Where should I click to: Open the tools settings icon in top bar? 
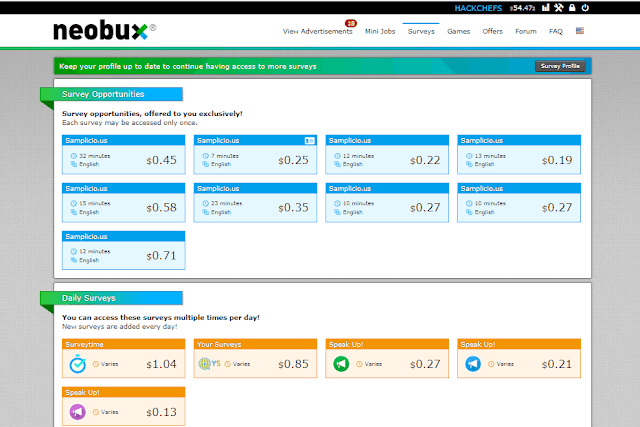point(559,7)
